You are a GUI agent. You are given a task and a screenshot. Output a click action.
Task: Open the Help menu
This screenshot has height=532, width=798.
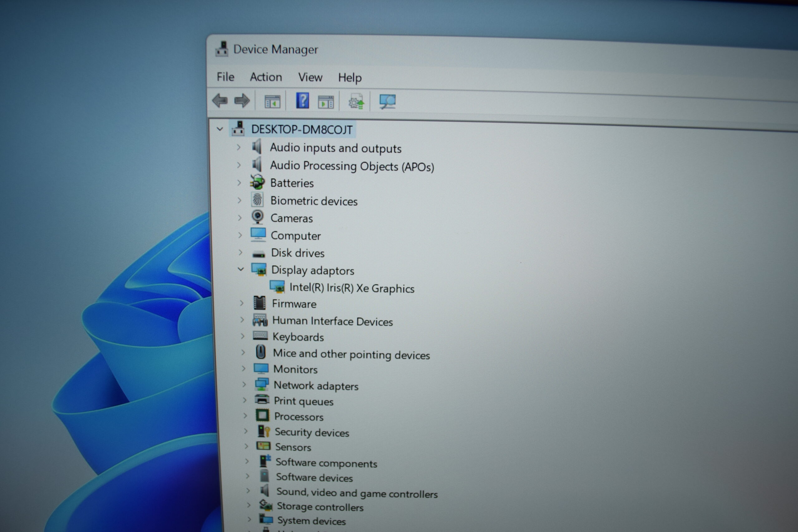(350, 78)
